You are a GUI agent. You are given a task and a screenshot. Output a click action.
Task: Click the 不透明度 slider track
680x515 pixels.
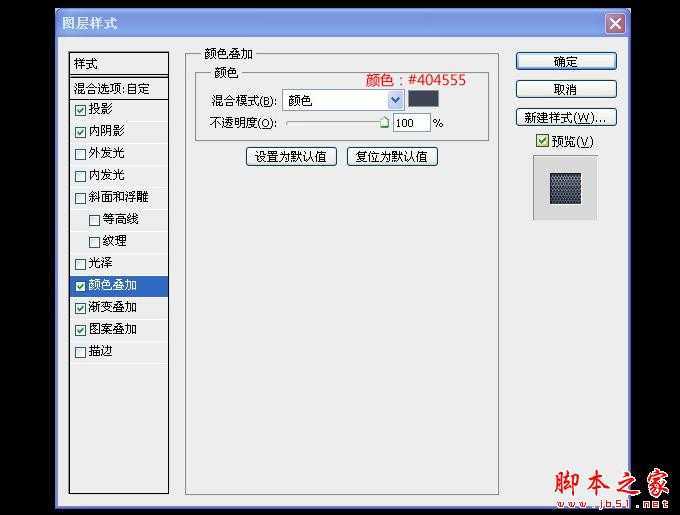[333, 124]
